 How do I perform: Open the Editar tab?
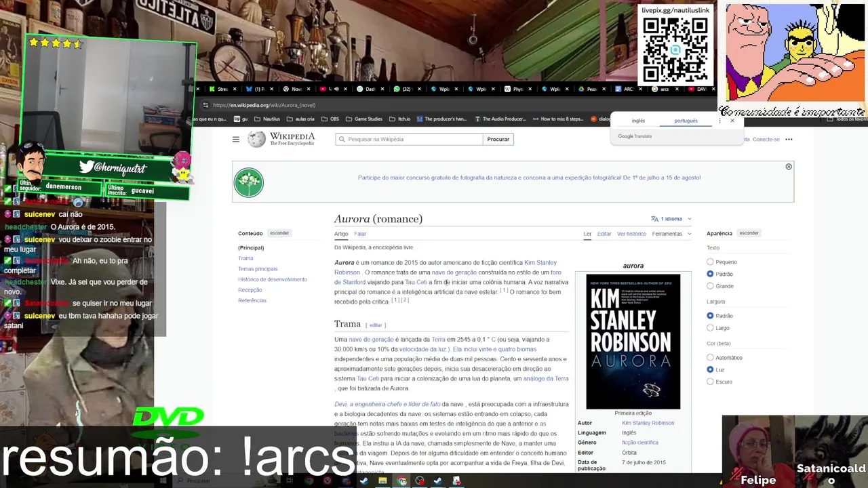[x=604, y=234]
